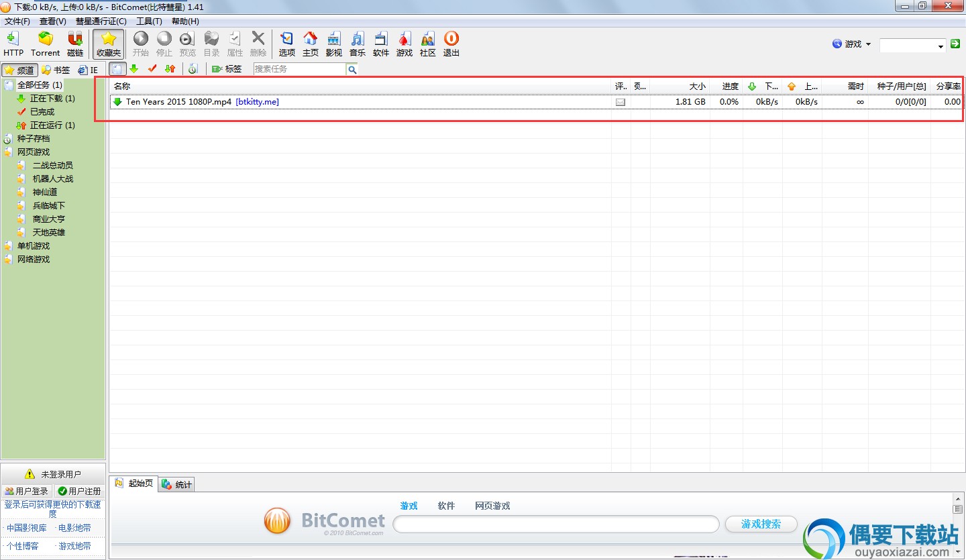Focus the 搜索任务 search field
The height and width of the screenshot is (560, 966).
300,69
